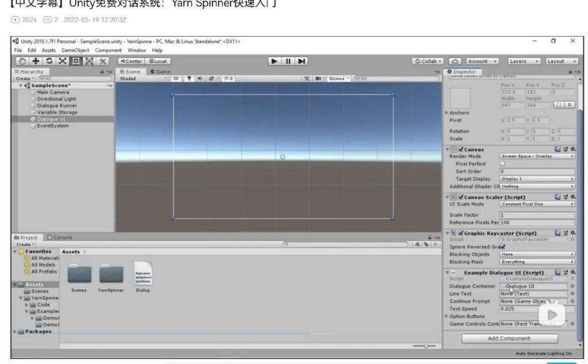Pick object for Line Text field
Screen dimensions: 588x364
572,293
